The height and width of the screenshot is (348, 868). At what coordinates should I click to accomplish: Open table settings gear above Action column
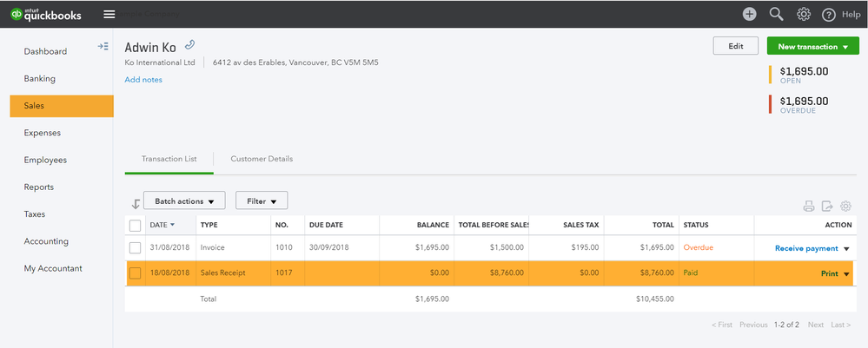[x=845, y=207]
